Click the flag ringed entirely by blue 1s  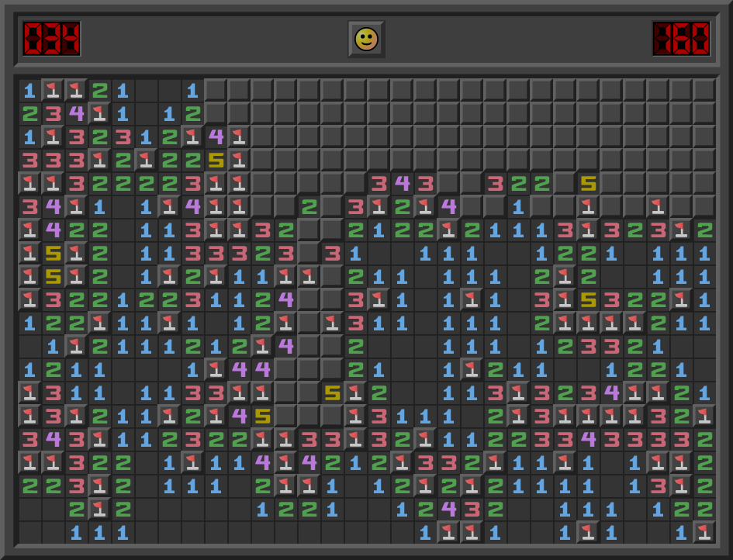[x=472, y=299]
